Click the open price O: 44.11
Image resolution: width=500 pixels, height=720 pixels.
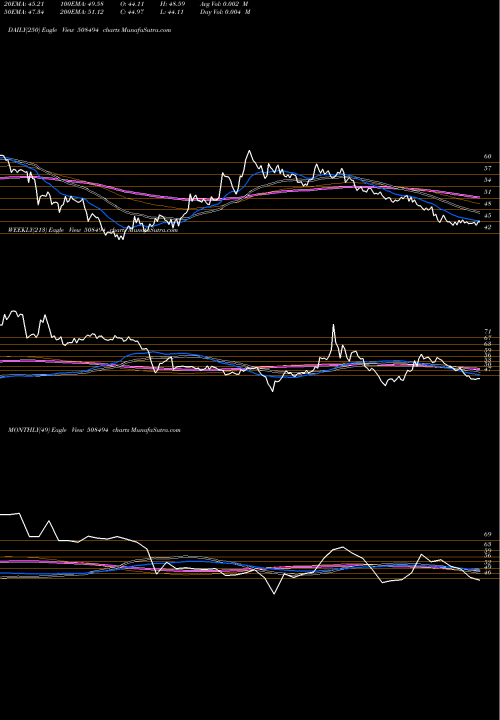pyautogui.click(x=131, y=4)
